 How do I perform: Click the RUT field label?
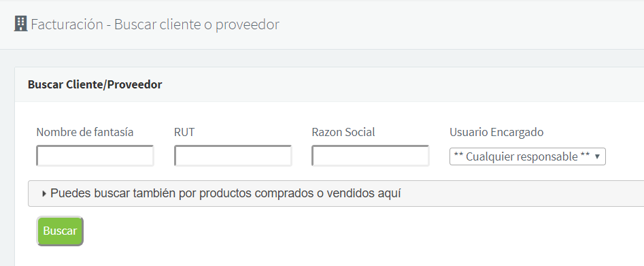pos(184,133)
